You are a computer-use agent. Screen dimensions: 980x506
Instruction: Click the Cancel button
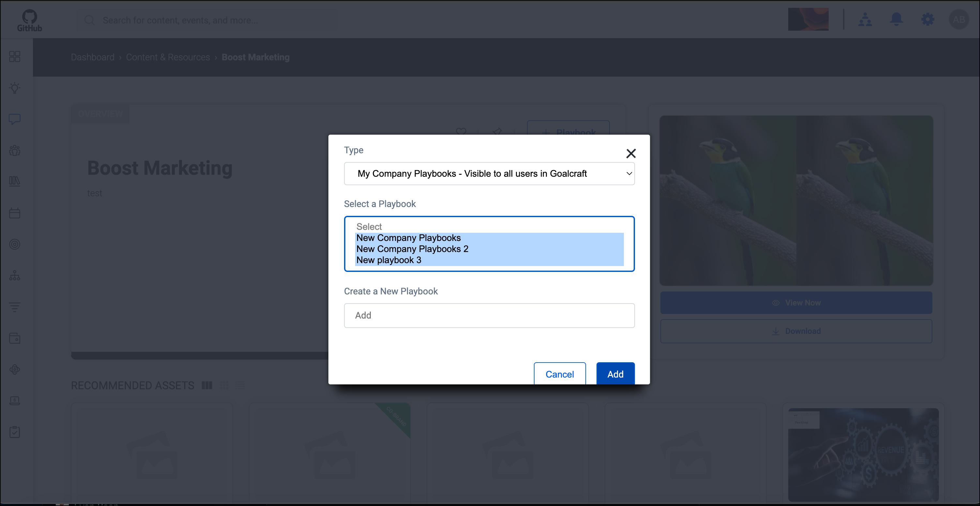tap(560, 374)
